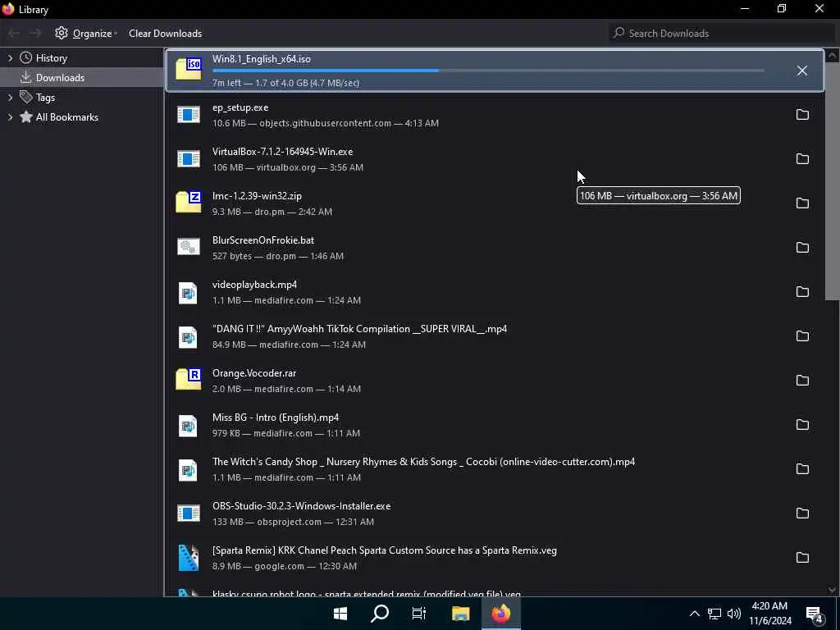840x630 pixels.
Task: Open the Organize dropdown menu
Action: click(86, 33)
